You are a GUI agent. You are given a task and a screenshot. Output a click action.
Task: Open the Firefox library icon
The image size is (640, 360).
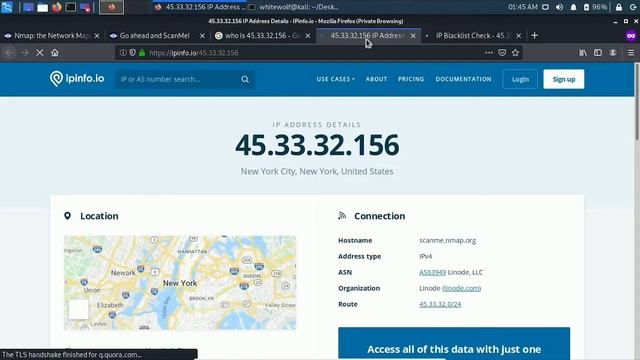pos(583,53)
